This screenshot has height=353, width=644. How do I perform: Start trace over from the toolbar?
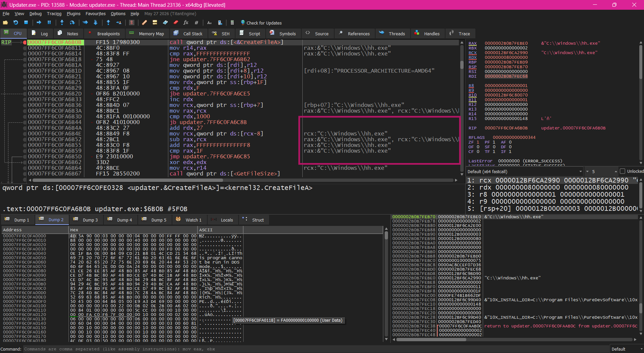pos(95,23)
